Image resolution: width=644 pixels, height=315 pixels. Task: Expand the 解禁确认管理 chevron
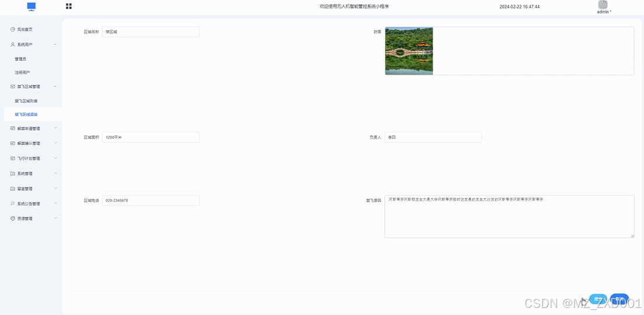55,143
